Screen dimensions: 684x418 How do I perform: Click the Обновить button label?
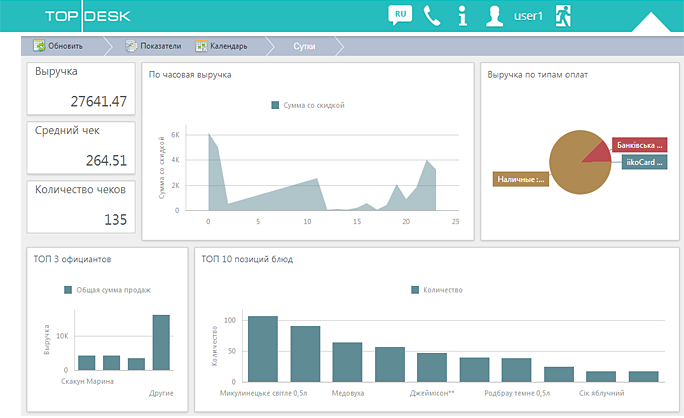pos(65,46)
